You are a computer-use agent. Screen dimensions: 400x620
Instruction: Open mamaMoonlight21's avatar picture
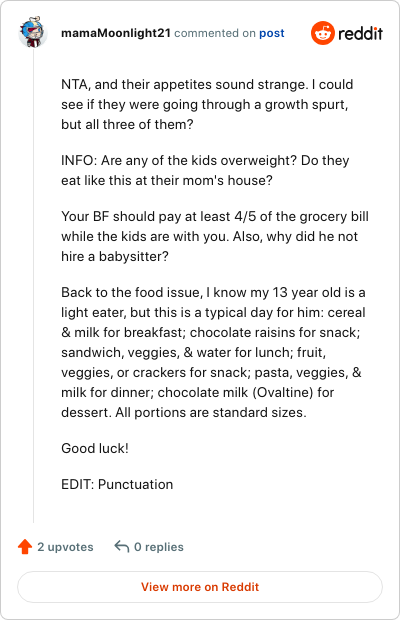point(33,33)
